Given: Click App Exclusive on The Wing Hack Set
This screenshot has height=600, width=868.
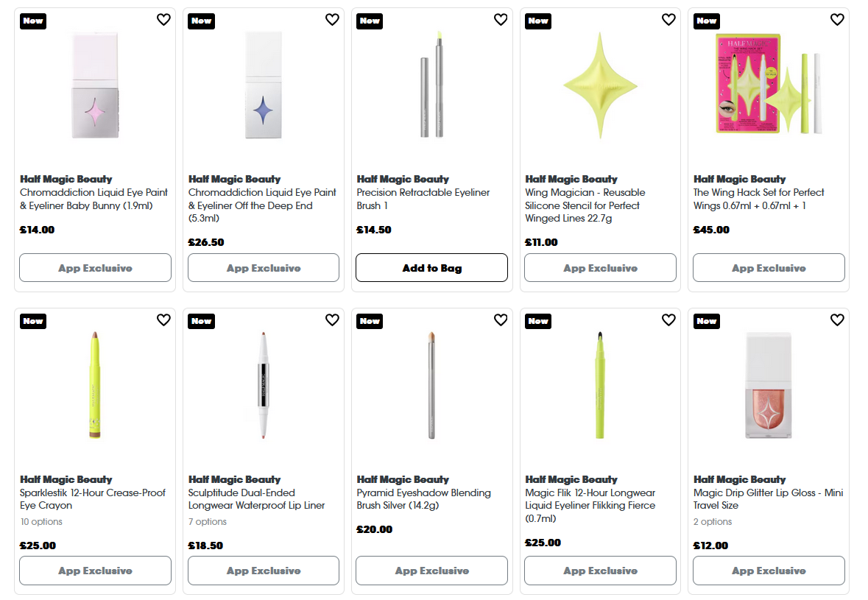Looking at the screenshot, I should (769, 267).
